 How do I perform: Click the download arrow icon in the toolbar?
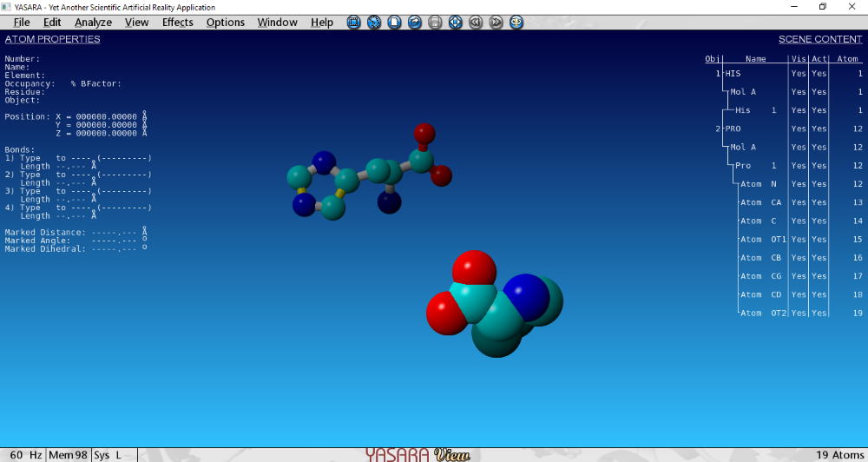[516, 23]
